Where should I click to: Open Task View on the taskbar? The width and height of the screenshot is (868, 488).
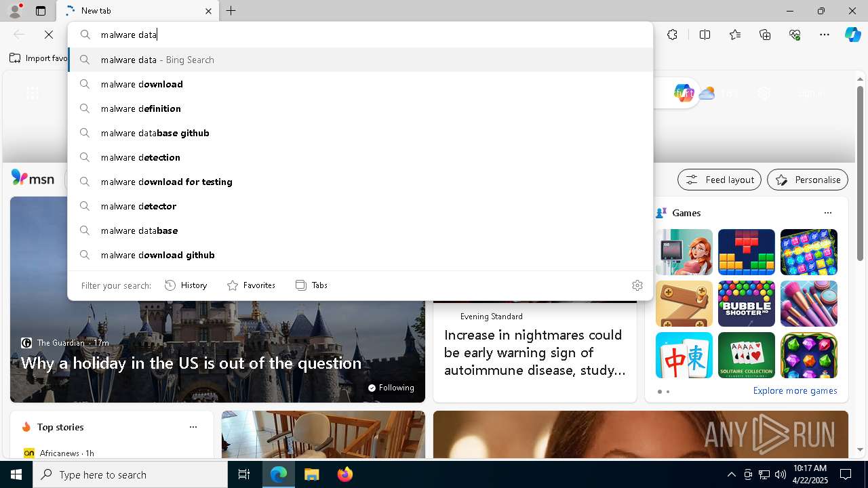point(244,474)
